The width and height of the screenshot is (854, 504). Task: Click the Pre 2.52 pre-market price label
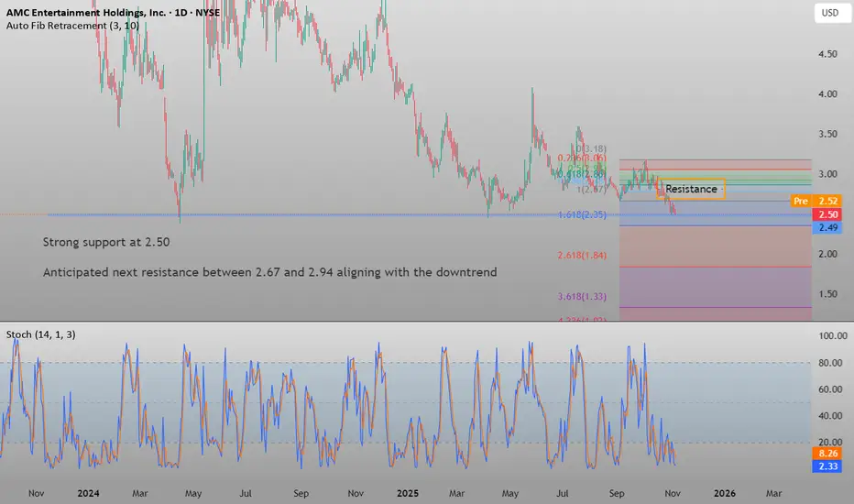pyautogui.click(x=816, y=201)
